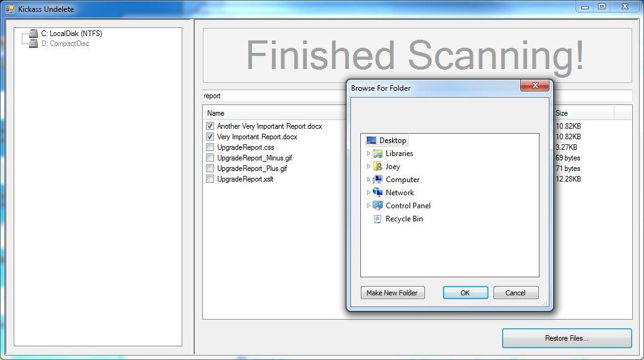Click the Network icon in folder tree
Viewport: 644px width, 360px height.
(x=378, y=193)
